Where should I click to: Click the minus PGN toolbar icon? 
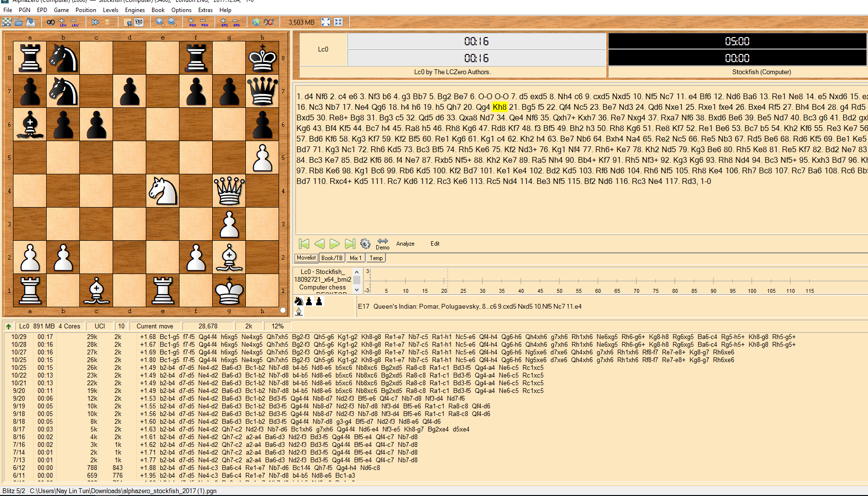[204, 22]
